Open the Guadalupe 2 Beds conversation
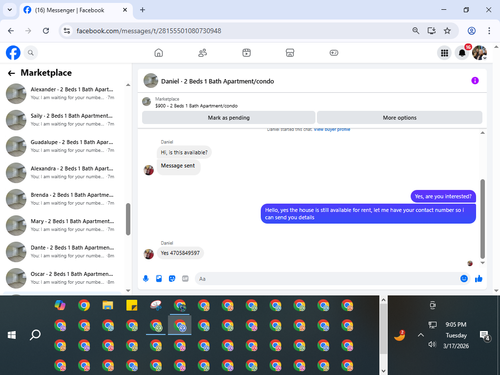The height and width of the screenshot is (375, 500). pos(64,146)
